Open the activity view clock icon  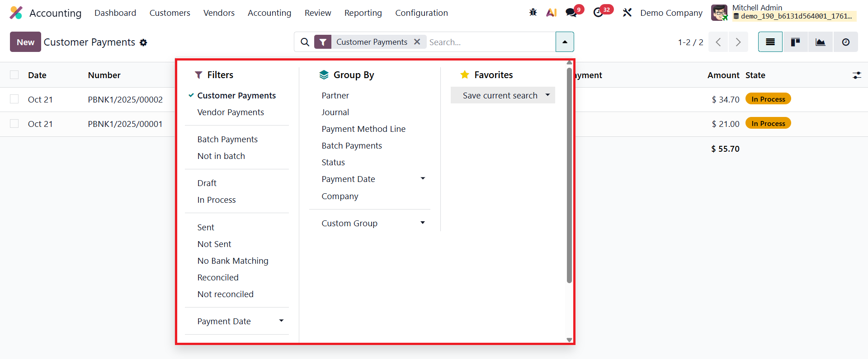click(845, 42)
